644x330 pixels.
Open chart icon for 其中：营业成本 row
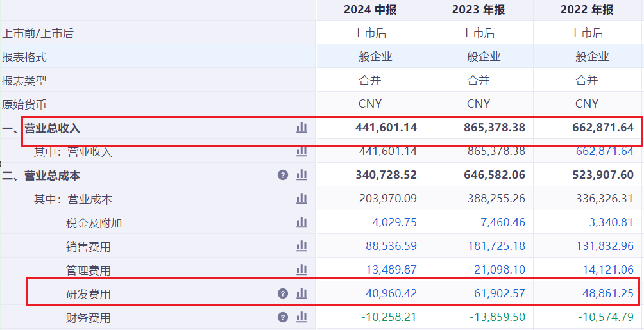[x=301, y=199]
